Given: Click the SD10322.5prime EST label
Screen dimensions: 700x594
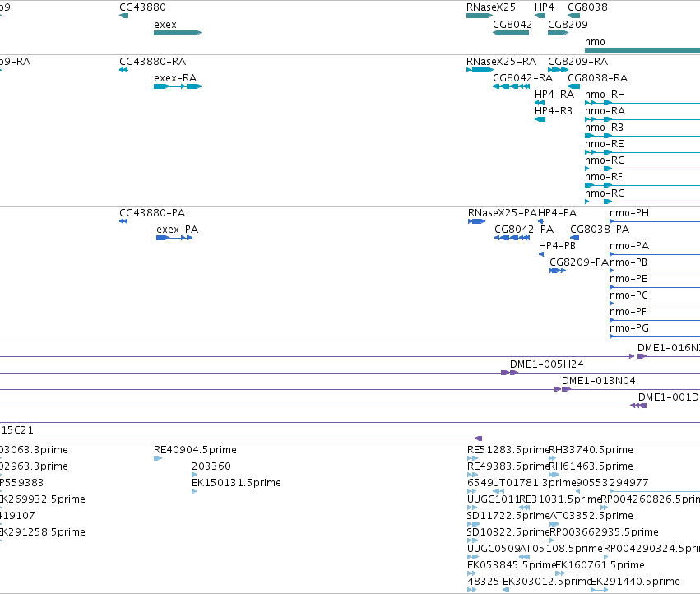Looking at the screenshot, I should click(508, 533).
